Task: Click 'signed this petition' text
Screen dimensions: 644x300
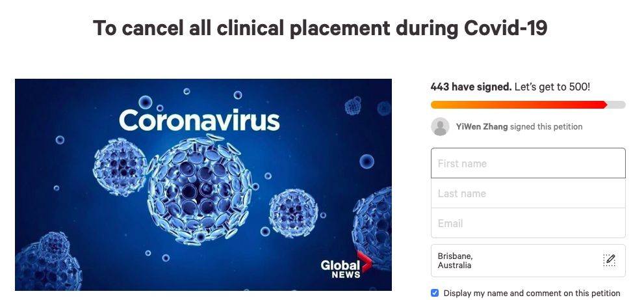Action: (547, 127)
